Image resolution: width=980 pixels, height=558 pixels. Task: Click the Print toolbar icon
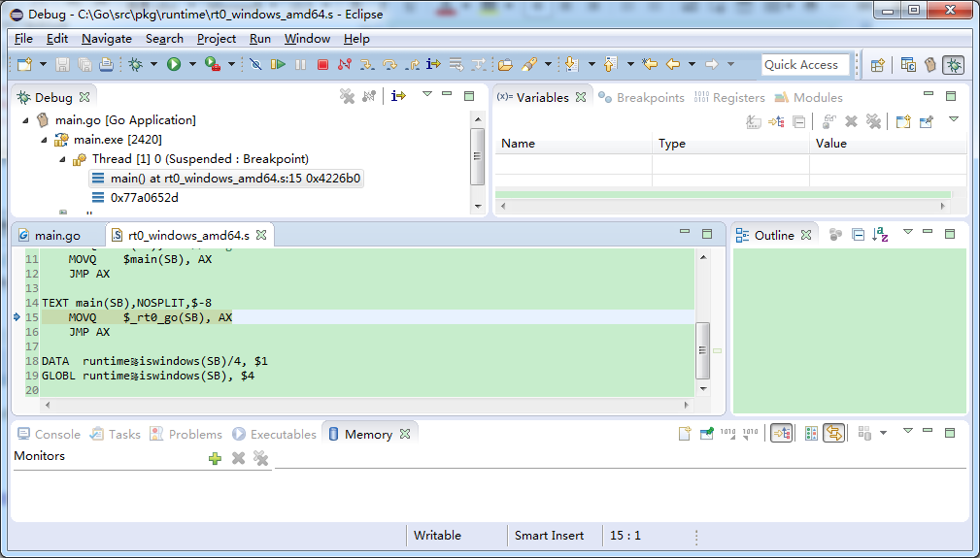[x=106, y=64]
